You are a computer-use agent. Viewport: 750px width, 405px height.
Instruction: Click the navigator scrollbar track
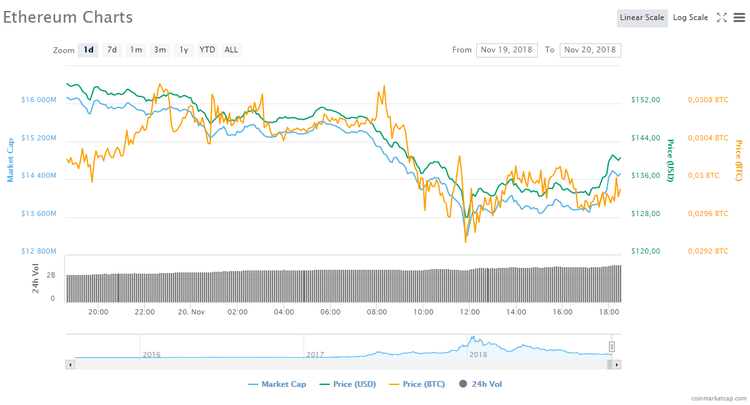click(x=341, y=364)
